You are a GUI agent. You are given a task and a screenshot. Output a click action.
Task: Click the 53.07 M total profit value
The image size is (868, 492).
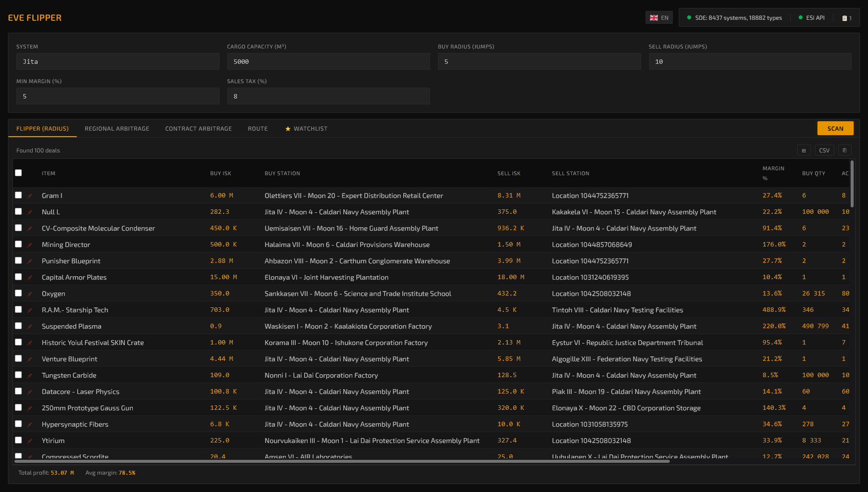[62, 473]
